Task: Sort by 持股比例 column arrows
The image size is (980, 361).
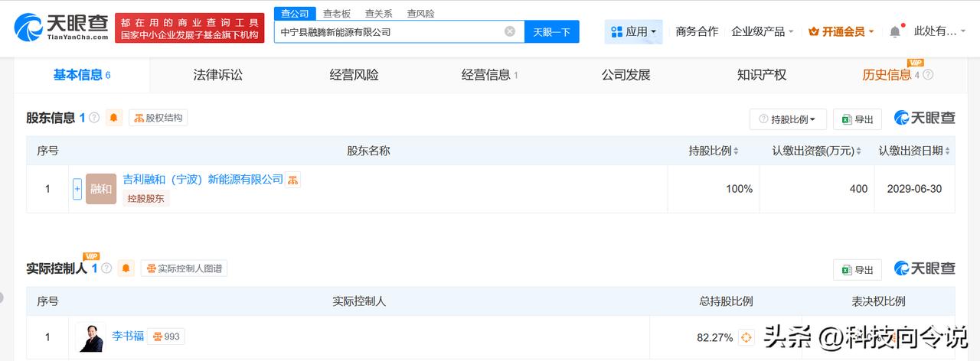Action: 736,151
